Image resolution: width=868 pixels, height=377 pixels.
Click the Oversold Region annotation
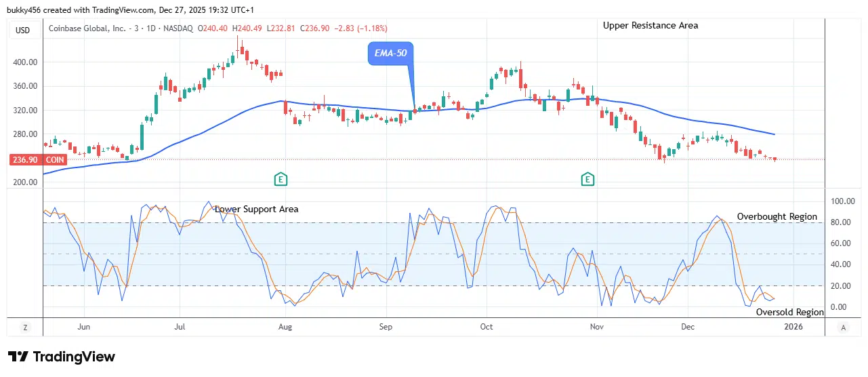[x=790, y=312]
